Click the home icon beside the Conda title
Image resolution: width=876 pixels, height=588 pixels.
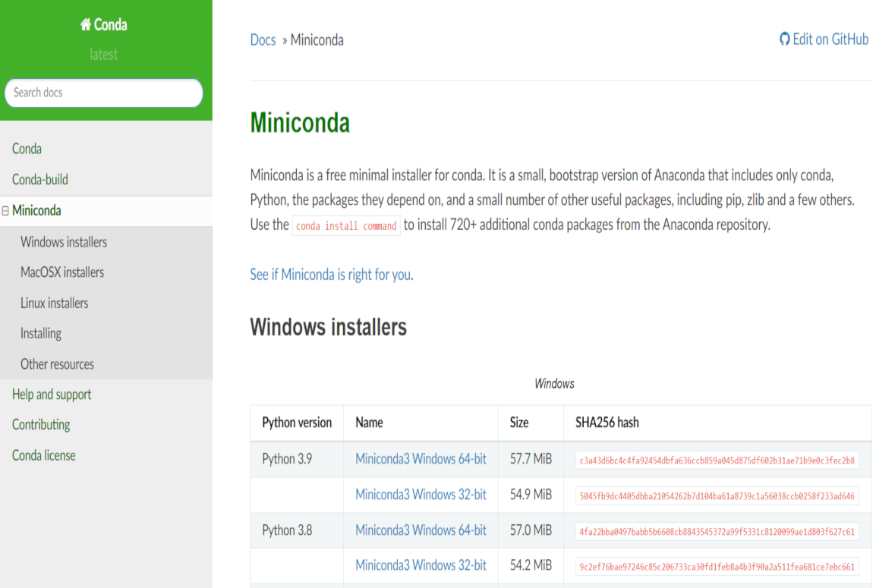[86, 24]
